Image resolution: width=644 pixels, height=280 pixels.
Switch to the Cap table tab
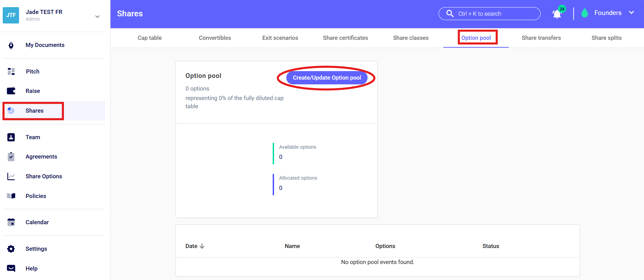click(150, 38)
